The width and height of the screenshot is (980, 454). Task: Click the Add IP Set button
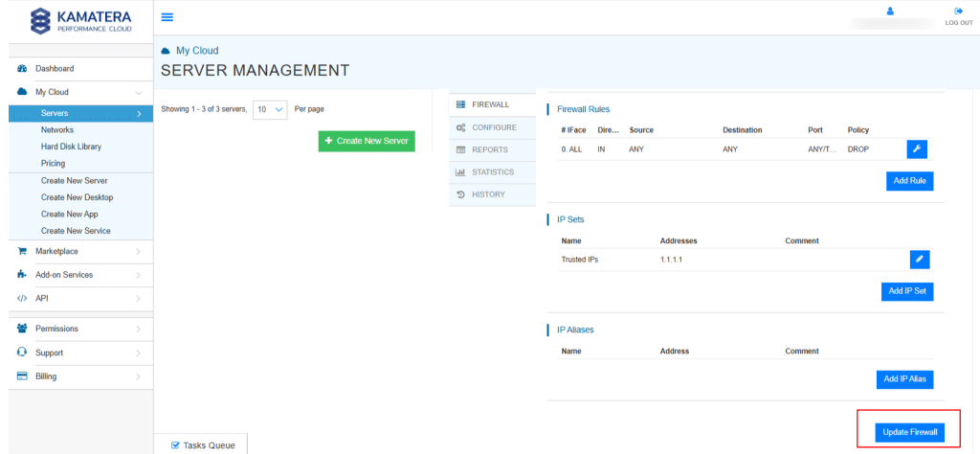(x=907, y=291)
